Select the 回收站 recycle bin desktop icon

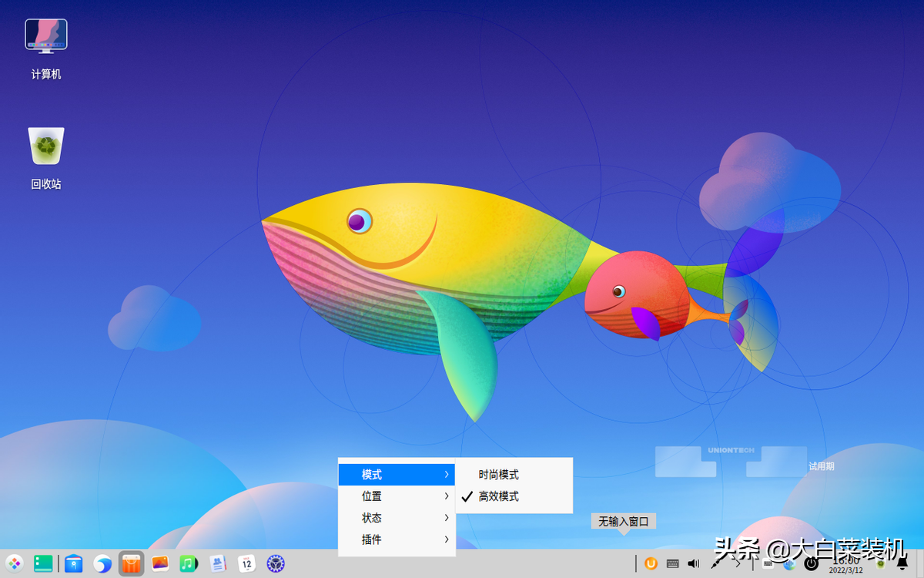pyautogui.click(x=46, y=158)
